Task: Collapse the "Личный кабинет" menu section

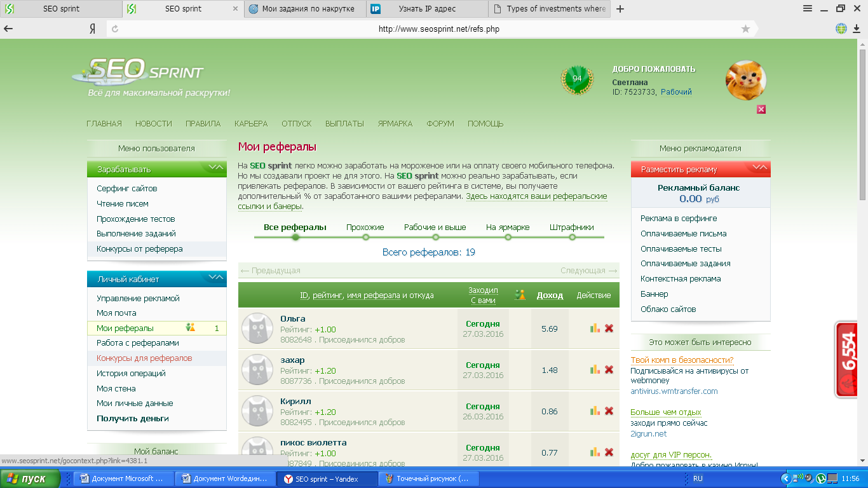Action: coord(215,278)
